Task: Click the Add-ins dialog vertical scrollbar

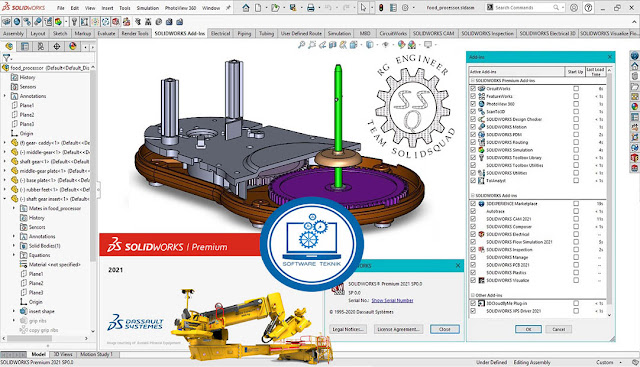Action: coord(609,193)
